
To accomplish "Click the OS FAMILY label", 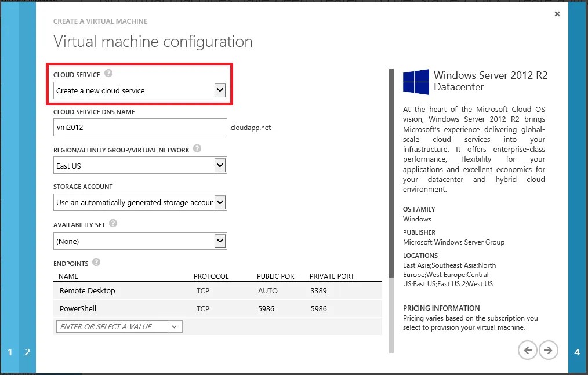I will click(419, 209).
